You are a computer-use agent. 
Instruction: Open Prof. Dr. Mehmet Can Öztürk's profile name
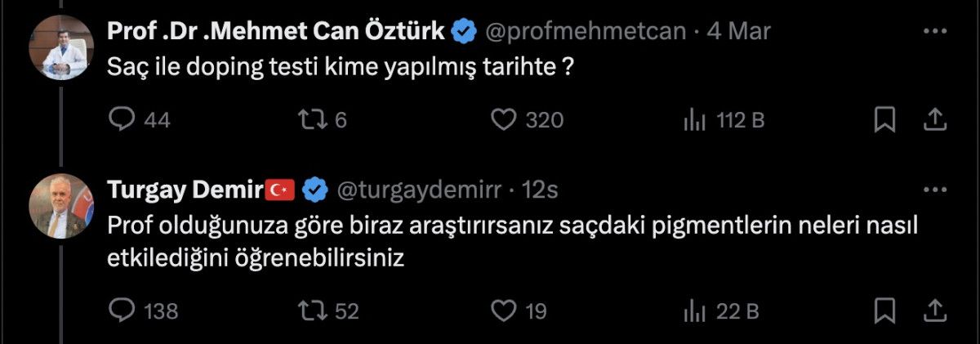coord(276,32)
